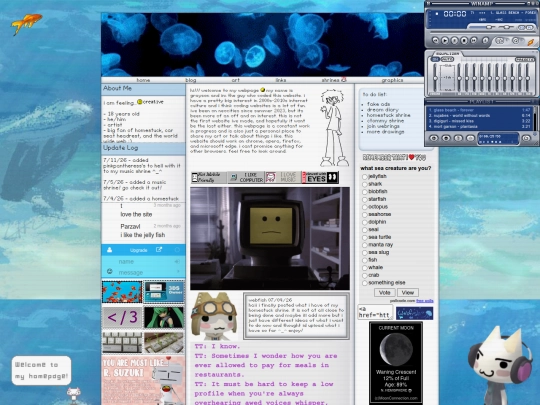Viewport: 540px width, 405px height.
Task: Click Winamp lightning bolt logo icon
Action: click(531, 42)
